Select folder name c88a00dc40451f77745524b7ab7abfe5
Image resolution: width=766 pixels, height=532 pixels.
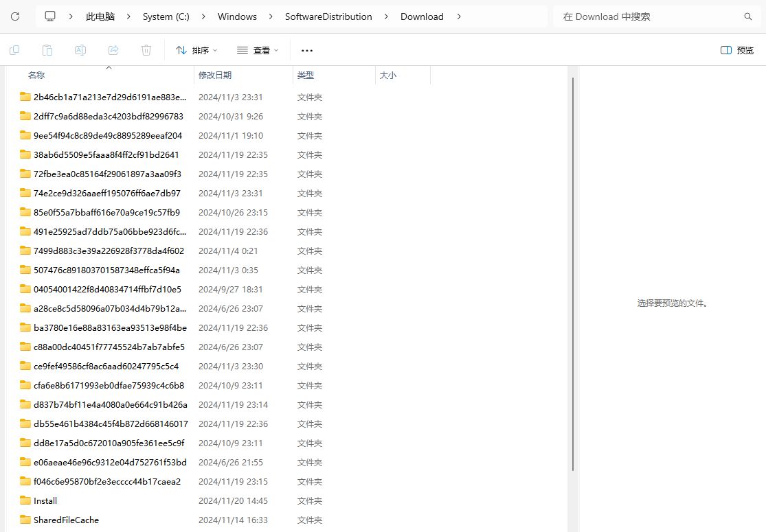click(109, 347)
